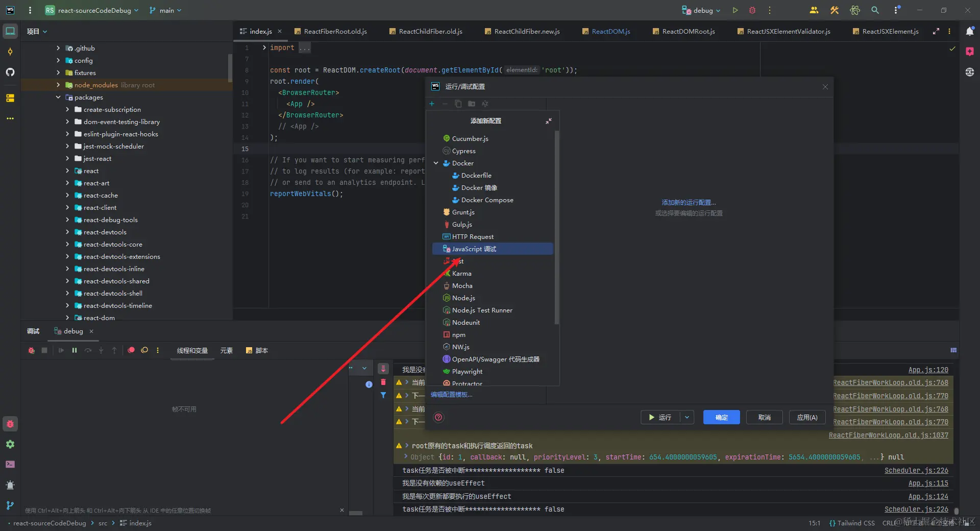Click the expand editor tabs arrows icon
Image resolution: width=980 pixels, height=531 pixels.
pos(936,31)
